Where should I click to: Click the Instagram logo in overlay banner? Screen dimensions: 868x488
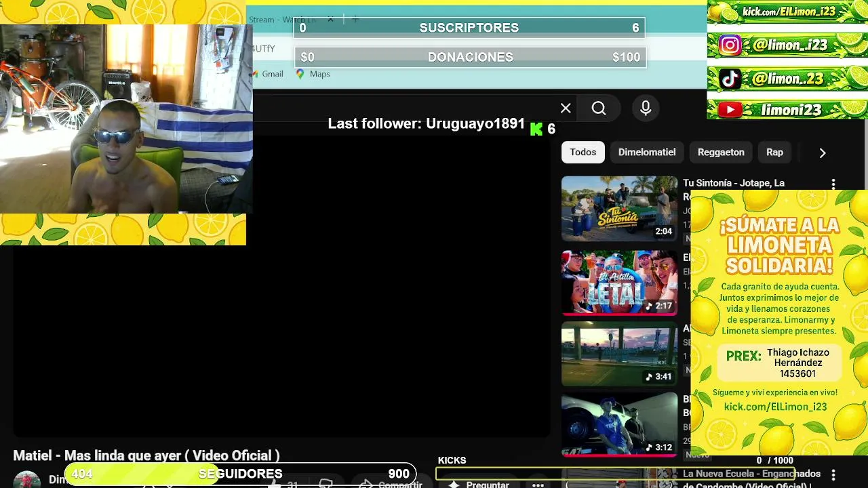click(730, 45)
